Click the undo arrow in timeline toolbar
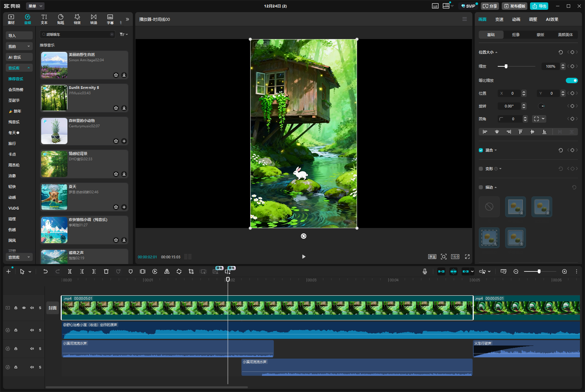The width and height of the screenshot is (585, 392). 45,271
